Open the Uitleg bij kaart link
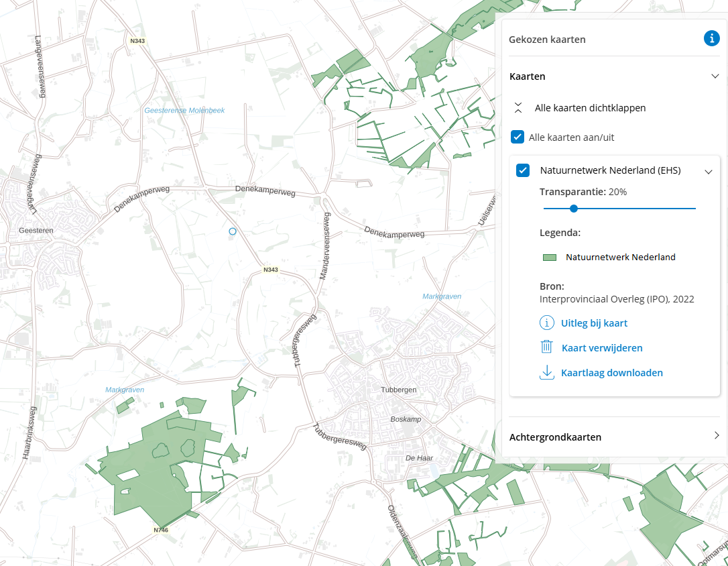The width and height of the screenshot is (728, 566). [x=595, y=323]
